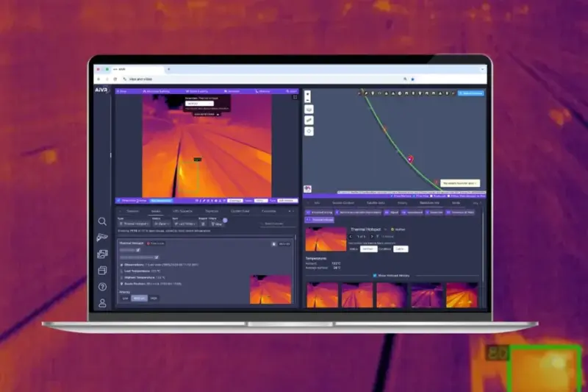Image resolution: width=588 pixels, height=392 pixels.
Task: Open the main hotspot preview image in the right panel
Action: 326,239
